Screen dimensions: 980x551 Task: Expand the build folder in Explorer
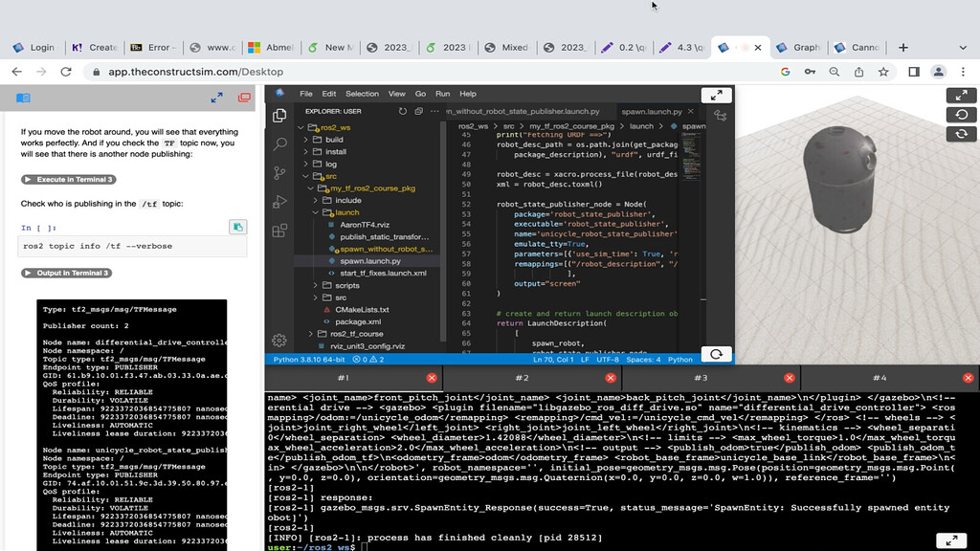[x=333, y=140]
